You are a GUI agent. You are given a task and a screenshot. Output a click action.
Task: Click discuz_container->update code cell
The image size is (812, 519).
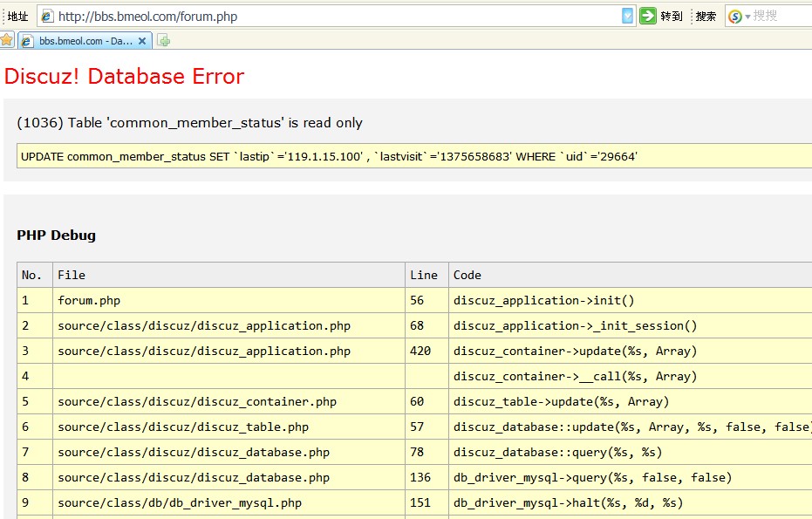pyautogui.click(x=631, y=352)
